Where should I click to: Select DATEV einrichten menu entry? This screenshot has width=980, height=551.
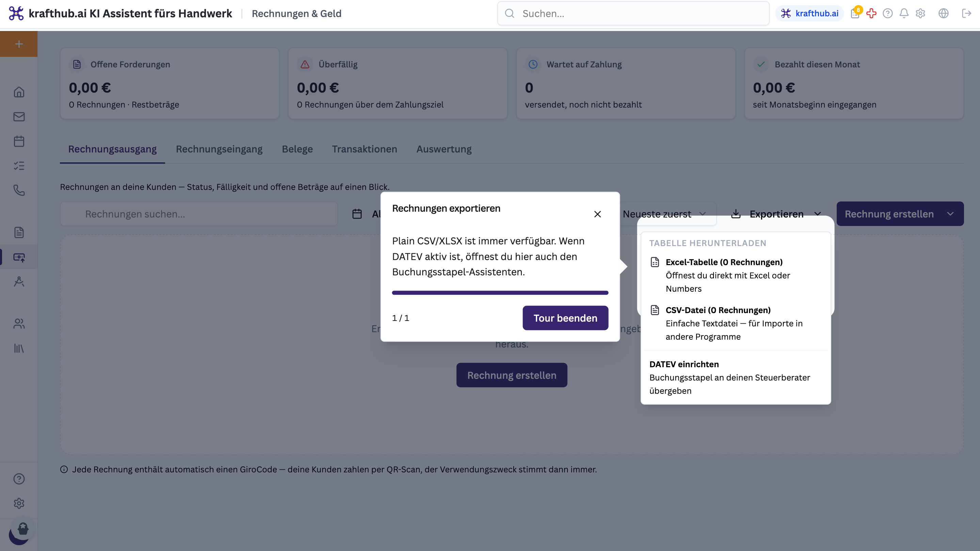pyautogui.click(x=736, y=377)
